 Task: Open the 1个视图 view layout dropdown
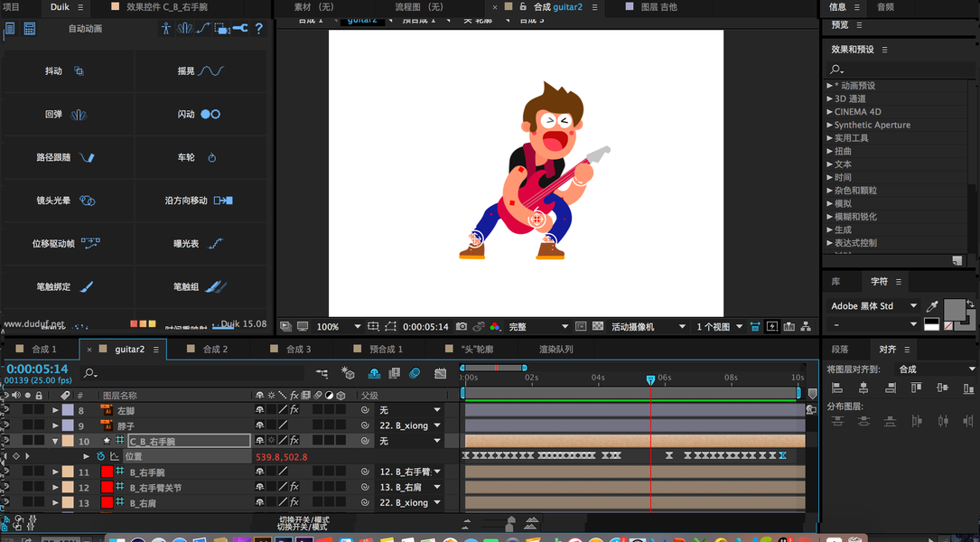click(x=719, y=326)
